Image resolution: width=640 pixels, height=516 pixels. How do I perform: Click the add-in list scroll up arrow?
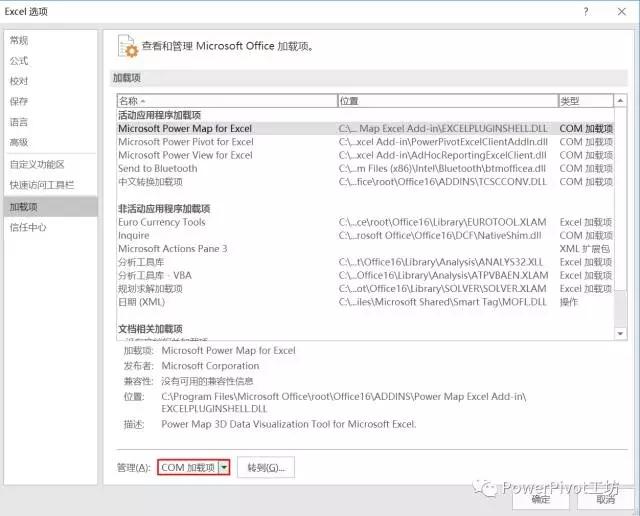click(x=620, y=100)
